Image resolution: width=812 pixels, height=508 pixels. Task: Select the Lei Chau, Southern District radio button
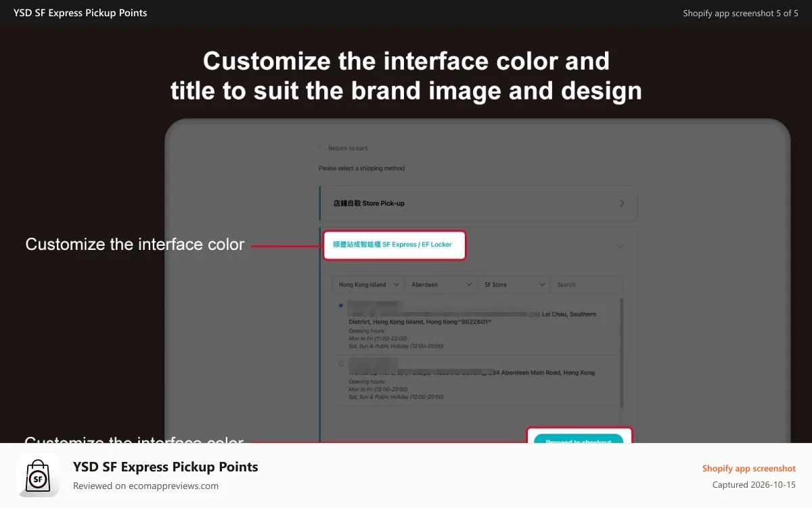coord(341,305)
